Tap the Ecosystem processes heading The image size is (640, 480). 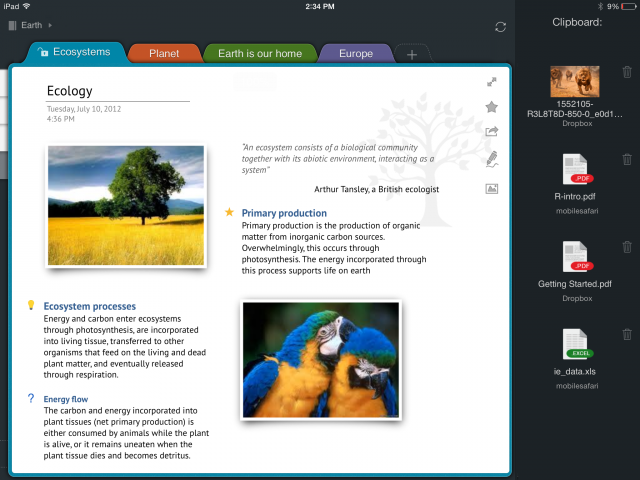pos(90,306)
